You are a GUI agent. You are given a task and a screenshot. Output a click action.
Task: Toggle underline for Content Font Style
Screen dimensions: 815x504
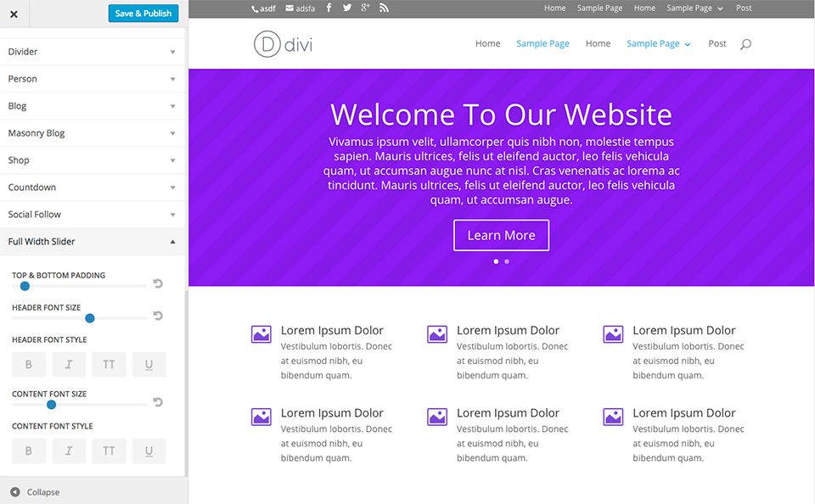(149, 451)
